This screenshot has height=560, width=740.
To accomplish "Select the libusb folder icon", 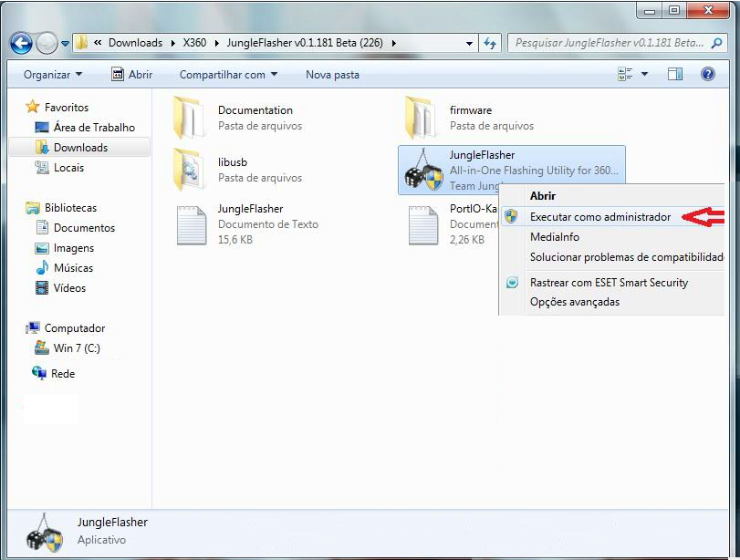I will [187, 170].
